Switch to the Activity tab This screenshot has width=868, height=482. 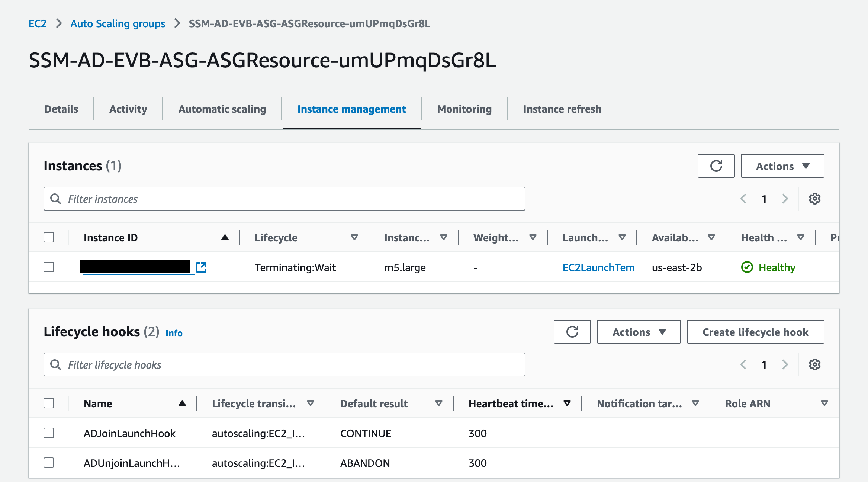click(x=128, y=109)
